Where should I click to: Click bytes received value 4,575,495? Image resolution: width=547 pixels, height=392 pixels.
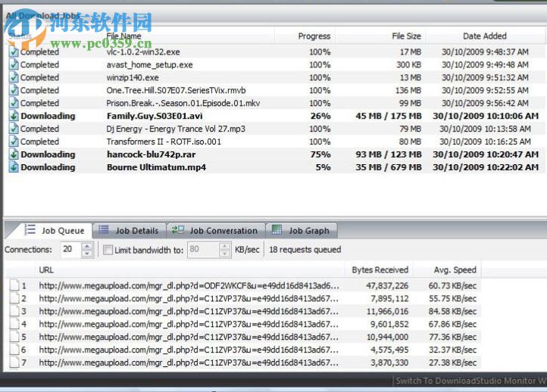click(389, 350)
